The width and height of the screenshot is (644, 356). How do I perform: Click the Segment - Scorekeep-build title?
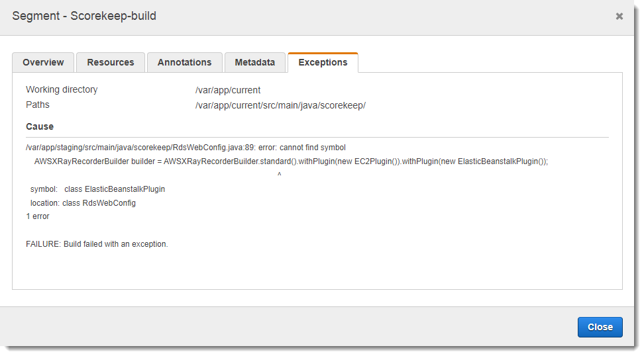tap(84, 16)
